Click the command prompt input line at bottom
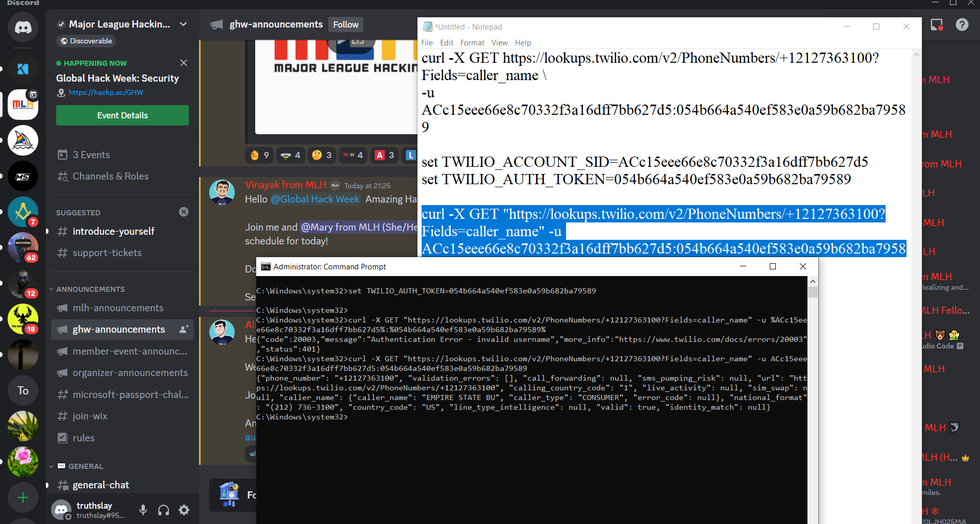980x524 pixels. coord(302,417)
